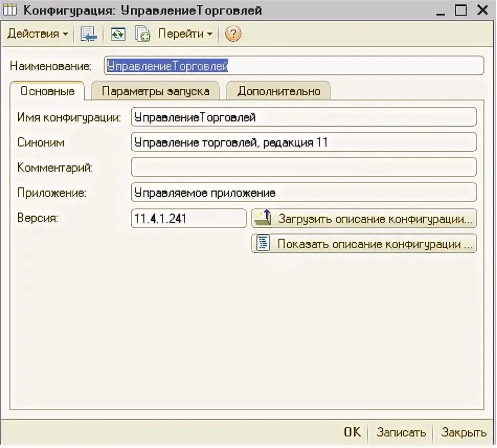Click the copy configuration toolbar icon

click(142, 34)
